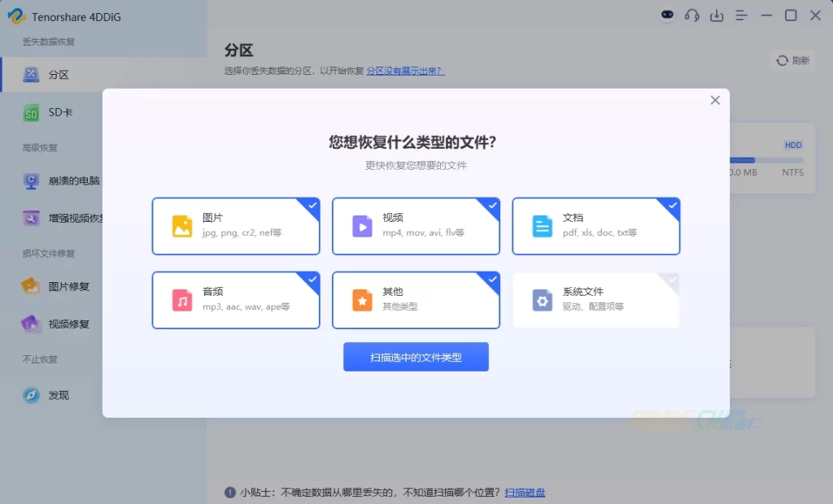
Task: Uncheck the 图片 card checkmark
Action: [312, 205]
